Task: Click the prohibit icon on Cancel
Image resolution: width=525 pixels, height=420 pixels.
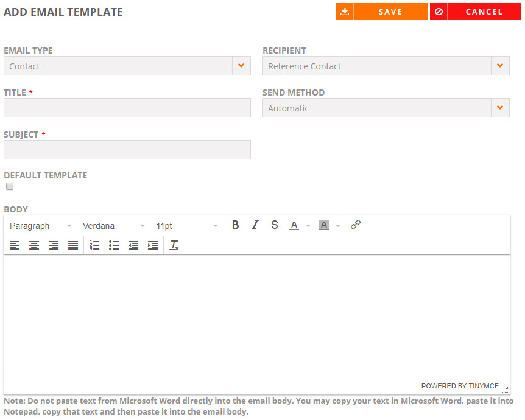Action: (439, 12)
